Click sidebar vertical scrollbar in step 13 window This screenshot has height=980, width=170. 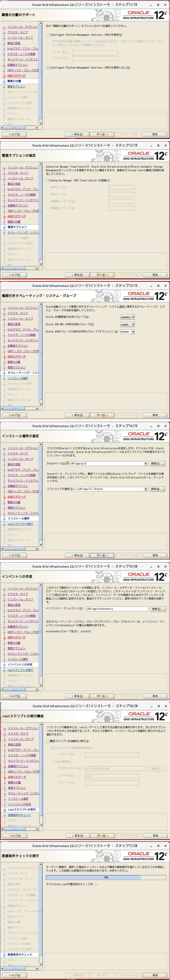tap(40, 354)
